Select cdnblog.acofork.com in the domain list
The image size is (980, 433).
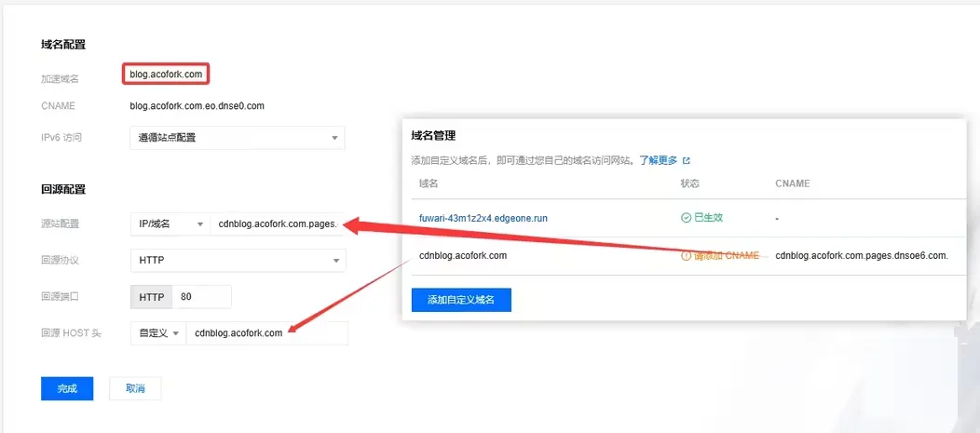(463, 255)
